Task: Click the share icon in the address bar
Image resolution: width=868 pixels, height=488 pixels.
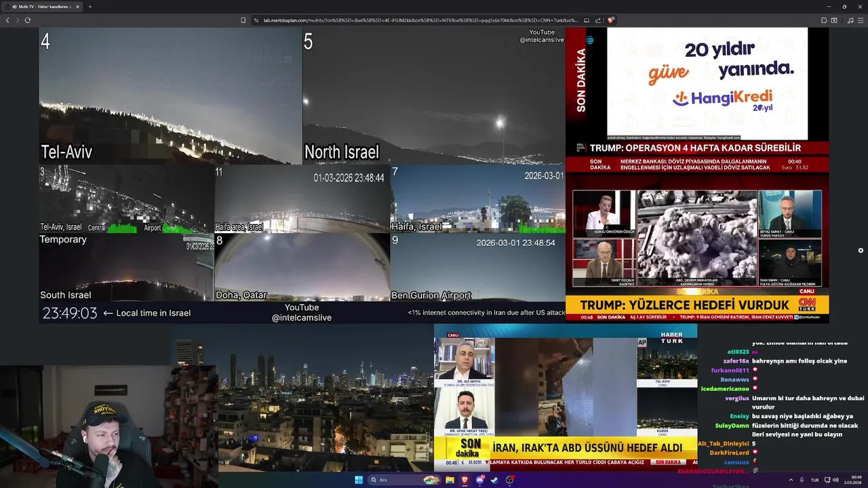Action: point(597,20)
